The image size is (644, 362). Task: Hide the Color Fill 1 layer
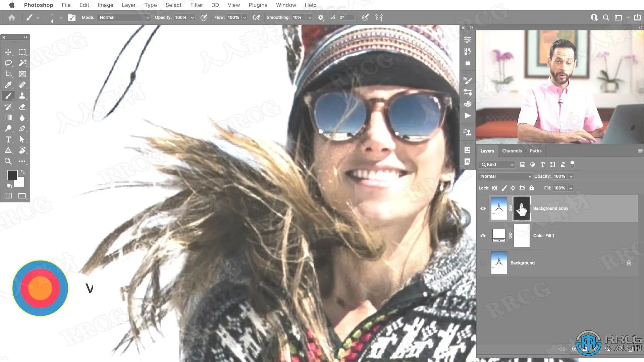[483, 236]
